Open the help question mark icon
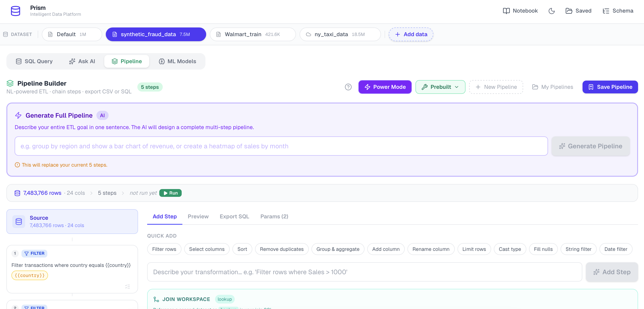644x309 pixels. [x=348, y=87]
